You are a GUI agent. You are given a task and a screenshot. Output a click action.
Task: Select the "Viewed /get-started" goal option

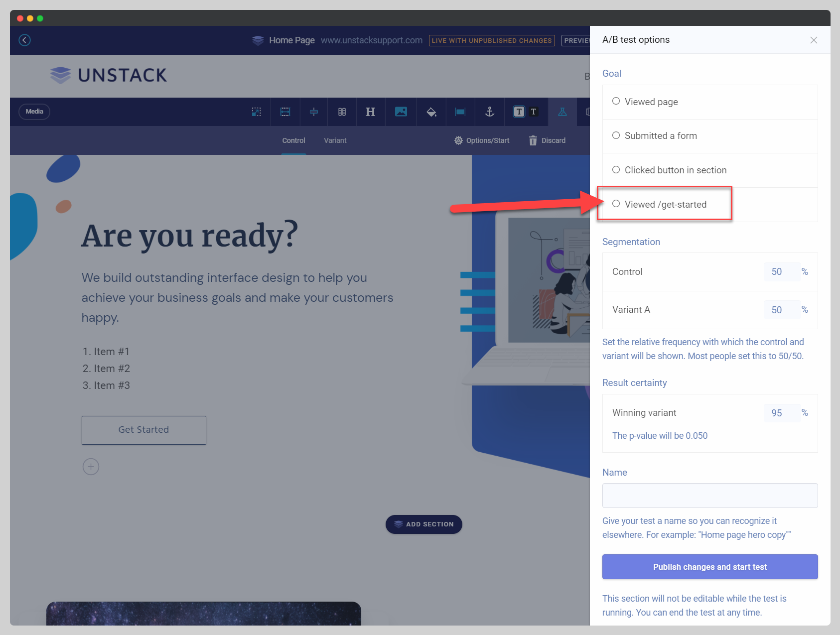[x=616, y=204]
